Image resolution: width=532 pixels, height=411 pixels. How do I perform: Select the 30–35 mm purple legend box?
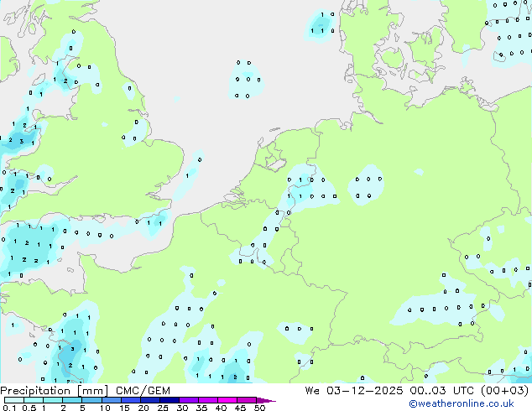click(188, 400)
